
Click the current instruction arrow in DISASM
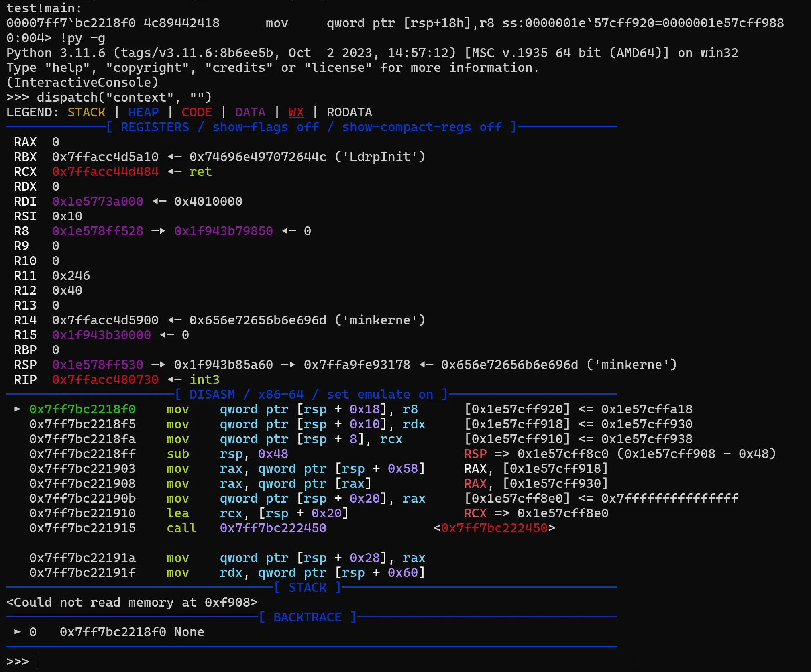pyautogui.click(x=18, y=409)
